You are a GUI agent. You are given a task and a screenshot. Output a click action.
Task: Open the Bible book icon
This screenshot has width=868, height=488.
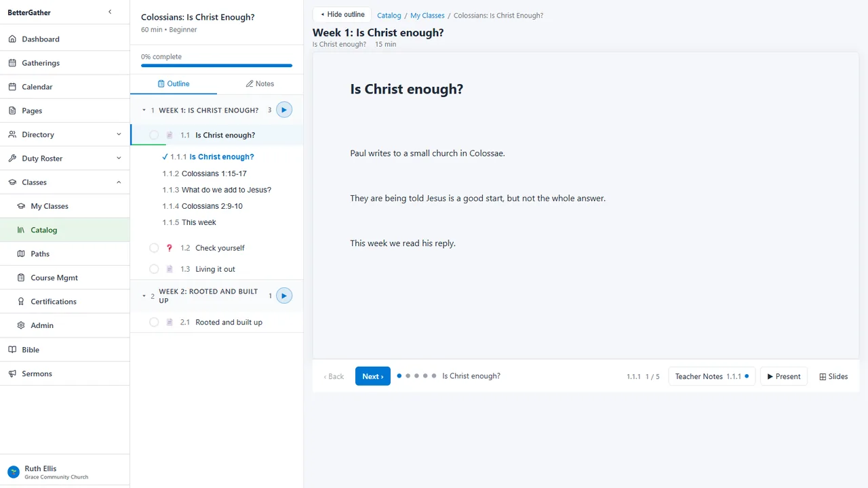coord(12,350)
